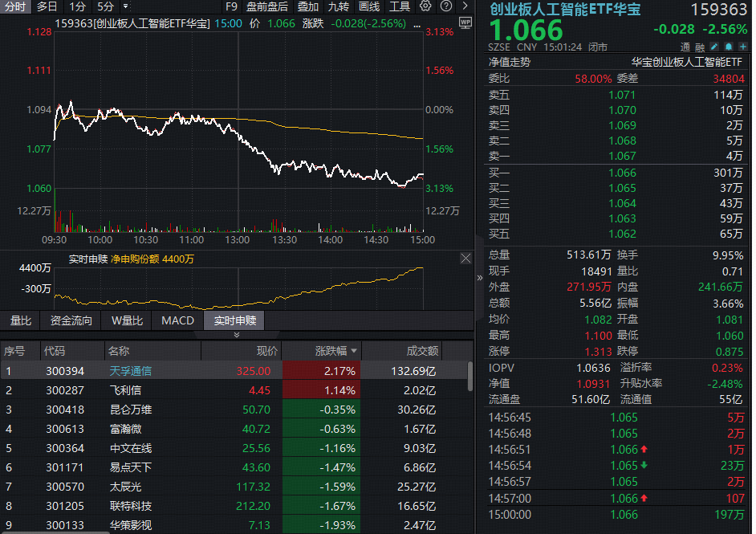Select the 资金流向 tab

[x=71, y=320]
